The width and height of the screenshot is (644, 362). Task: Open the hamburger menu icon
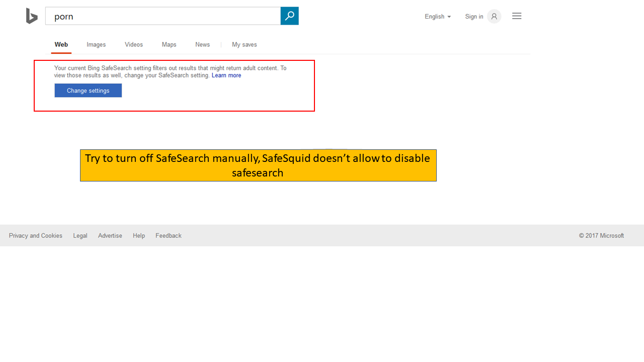click(517, 16)
